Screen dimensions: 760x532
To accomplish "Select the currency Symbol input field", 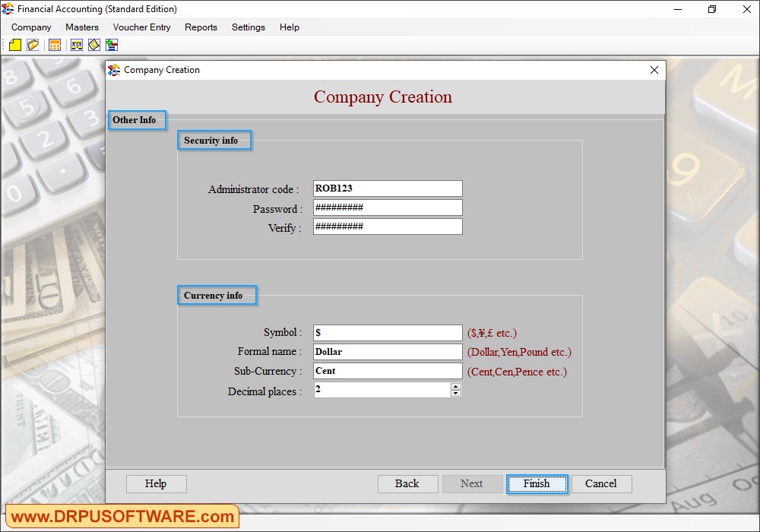I will point(387,333).
